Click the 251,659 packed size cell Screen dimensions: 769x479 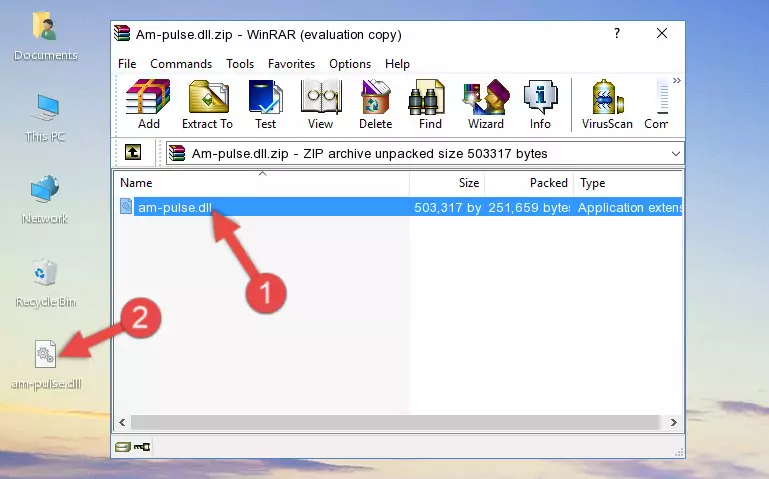click(529, 207)
